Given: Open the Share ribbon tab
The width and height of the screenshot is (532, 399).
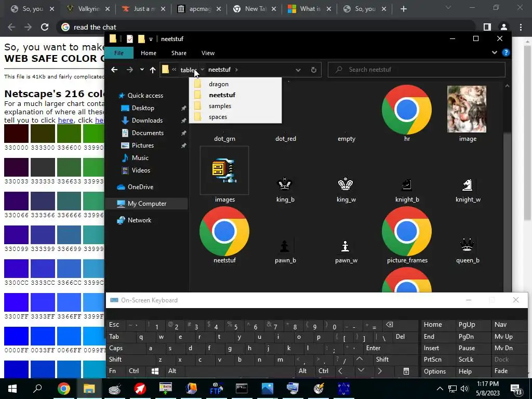Looking at the screenshot, I should [x=179, y=53].
